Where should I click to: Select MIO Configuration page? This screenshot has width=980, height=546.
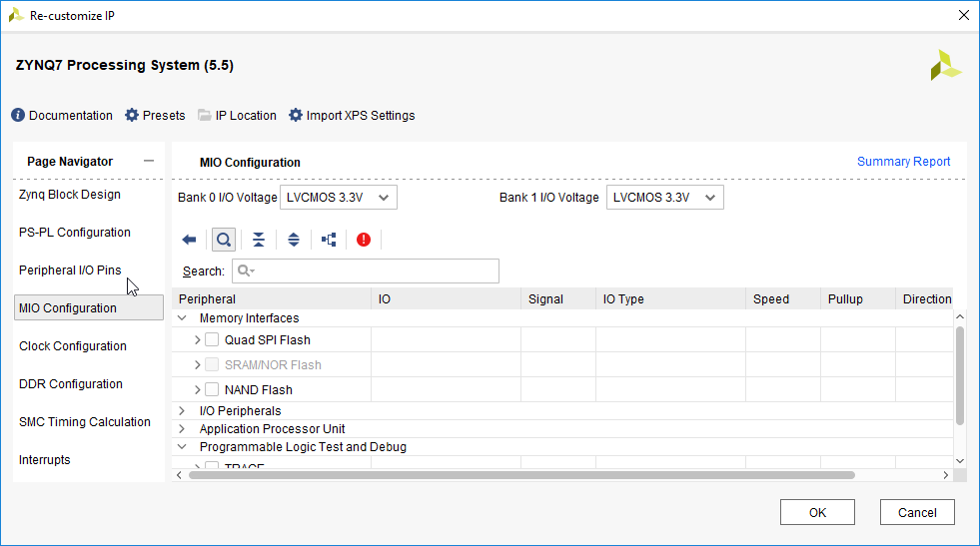point(89,308)
